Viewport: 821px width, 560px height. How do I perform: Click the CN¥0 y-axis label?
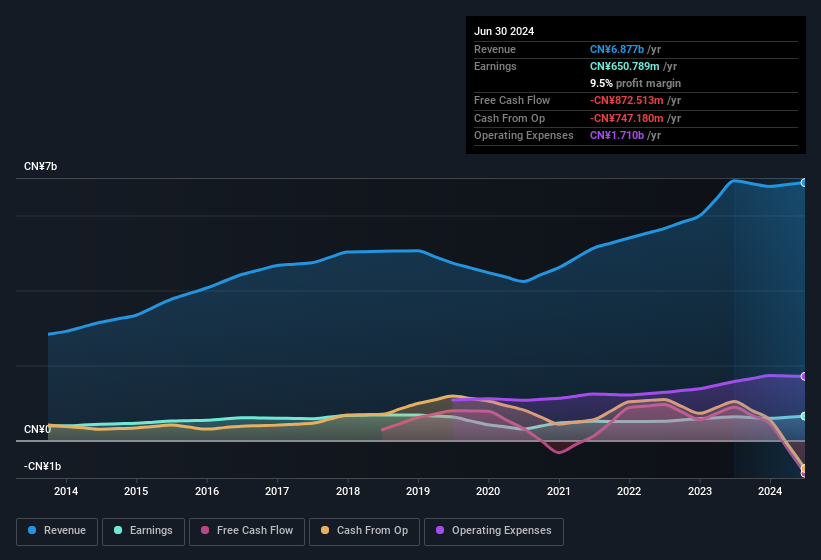click(37, 429)
